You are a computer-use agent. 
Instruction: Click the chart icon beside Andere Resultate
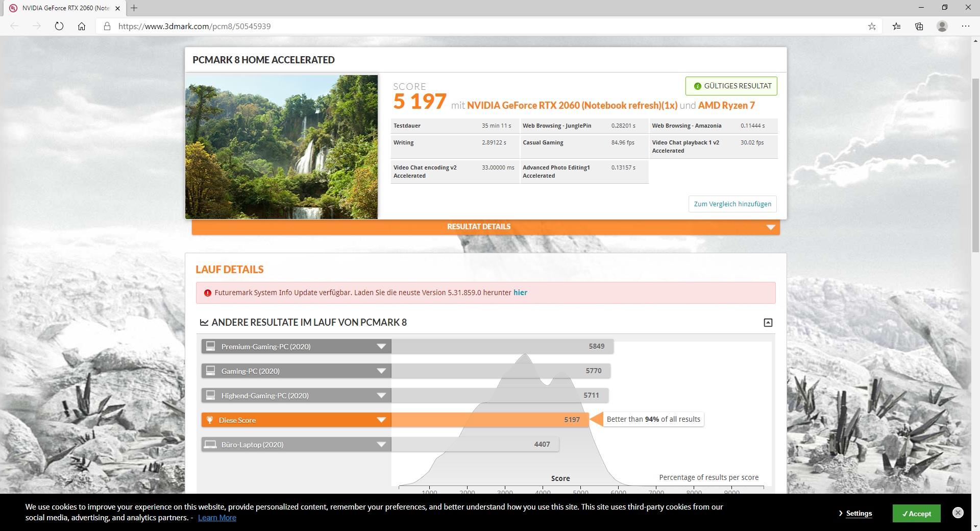(204, 323)
